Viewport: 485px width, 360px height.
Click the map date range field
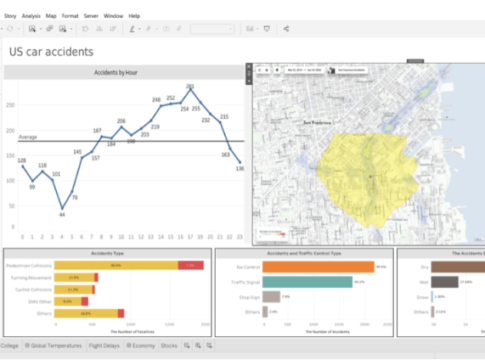pyautogui.click(x=304, y=70)
